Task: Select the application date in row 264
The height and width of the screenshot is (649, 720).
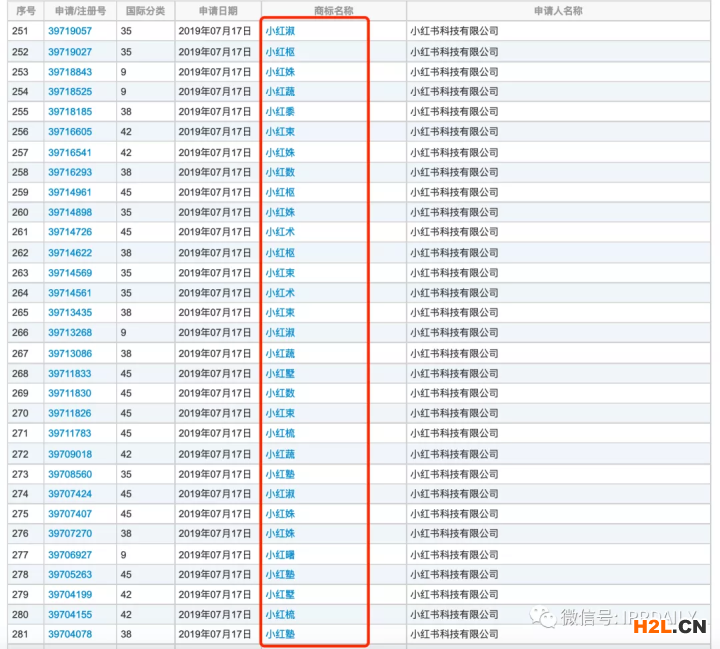Action: (215, 293)
